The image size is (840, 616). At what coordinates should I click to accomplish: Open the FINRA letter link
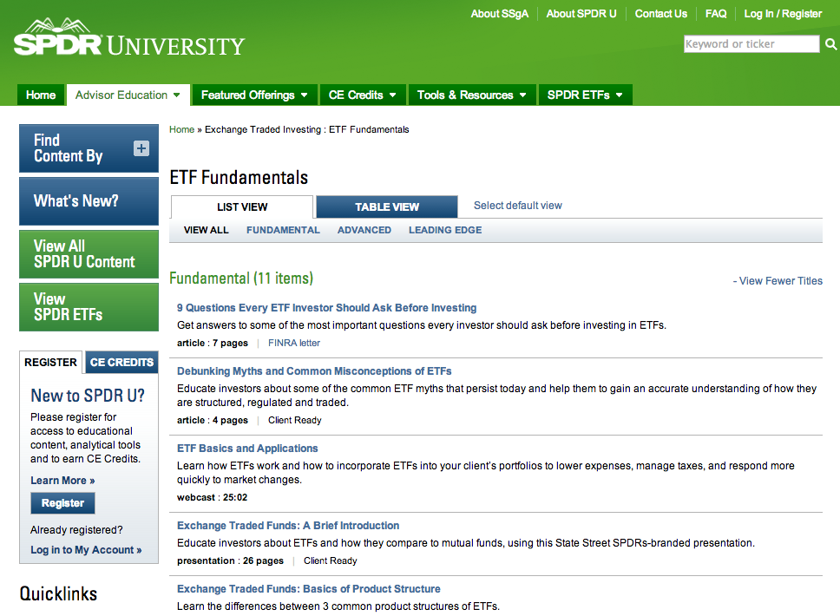click(x=294, y=343)
